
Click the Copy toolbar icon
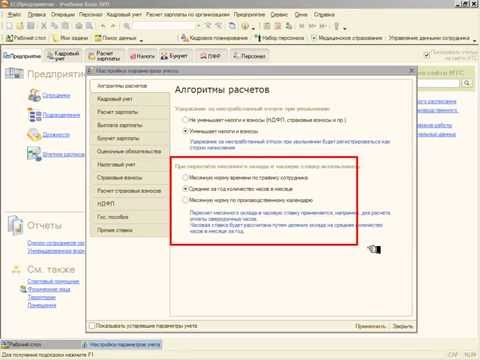[x=54, y=26]
